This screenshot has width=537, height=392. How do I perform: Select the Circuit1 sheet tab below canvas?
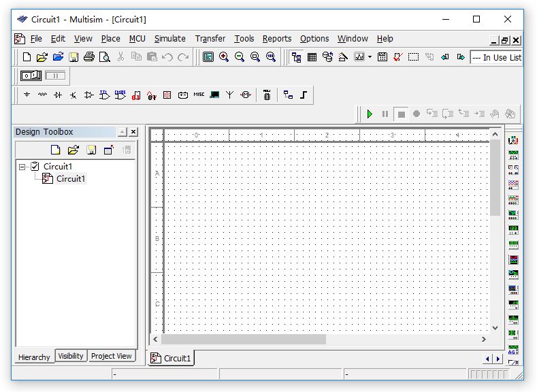coord(171,358)
